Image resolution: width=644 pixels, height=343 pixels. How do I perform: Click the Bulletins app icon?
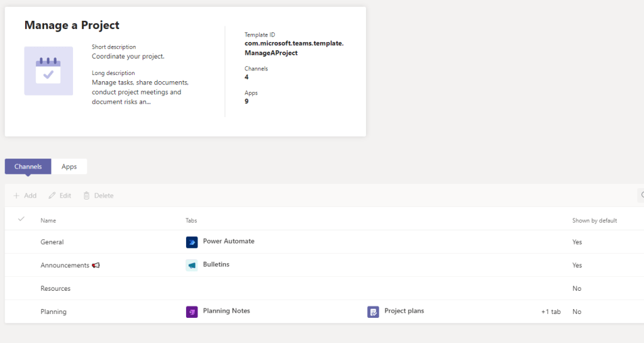(192, 266)
